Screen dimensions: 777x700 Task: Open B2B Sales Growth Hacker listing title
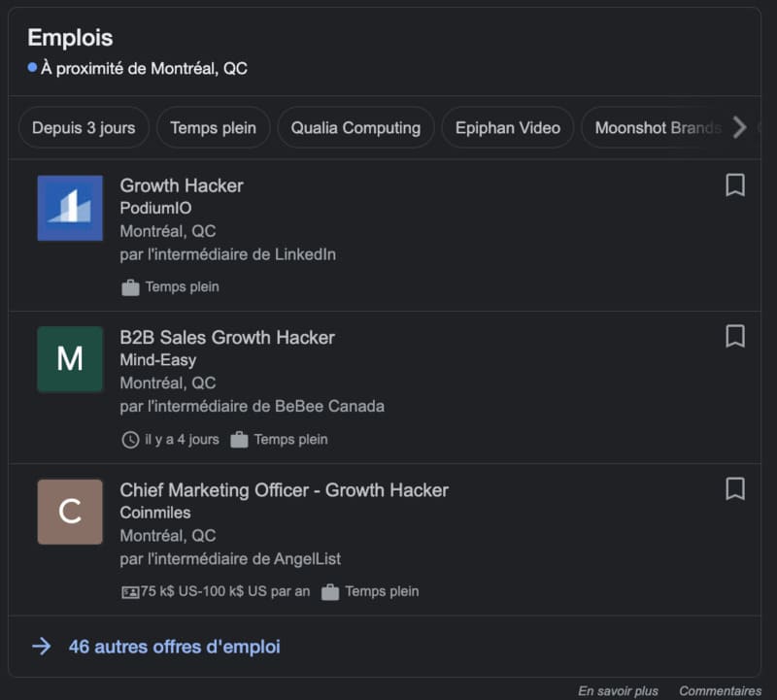227,337
